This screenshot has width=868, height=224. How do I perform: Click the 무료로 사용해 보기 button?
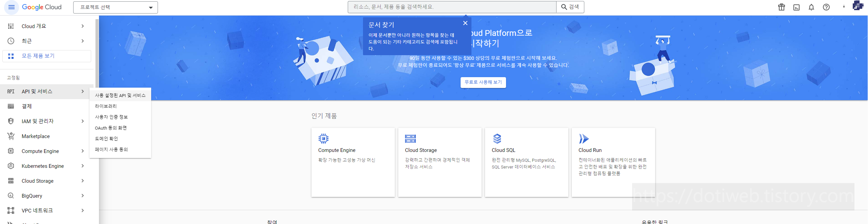tap(483, 82)
